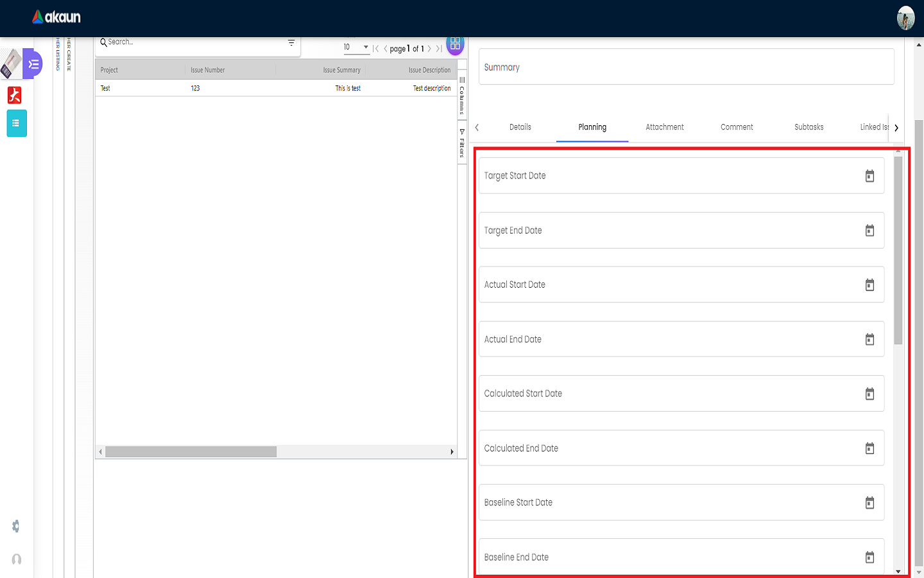The width and height of the screenshot is (924, 578).
Task: Open calendar for Baseline End Date
Action: [x=869, y=557]
